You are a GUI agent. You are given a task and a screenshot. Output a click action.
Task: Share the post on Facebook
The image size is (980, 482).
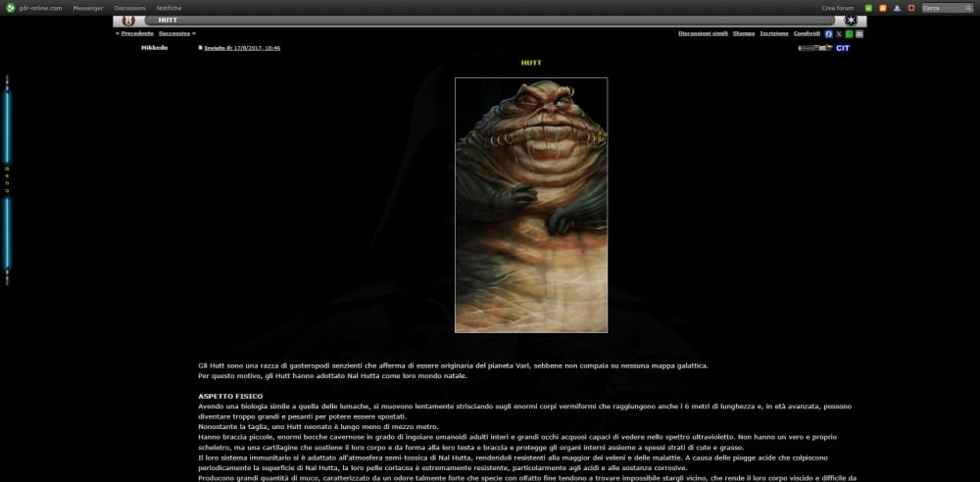pos(829,33)
